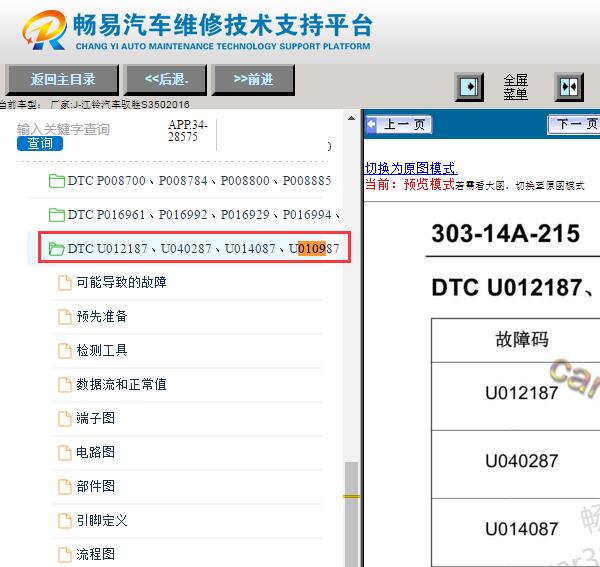Click the 故障码 table header
Image resolution: width=600 pixels, height=567 pixels.
[522, 340]
